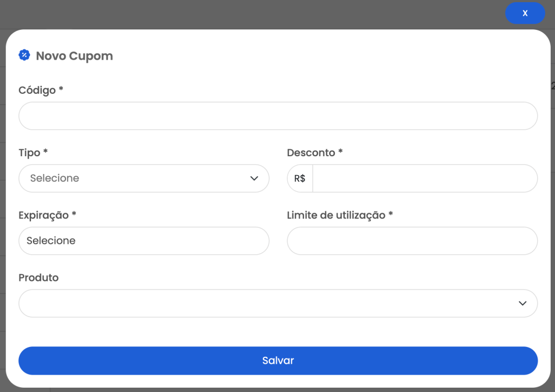Click the chevron arrow in the Tipo field
Screen dimensions: 555x392
point(254,178)
